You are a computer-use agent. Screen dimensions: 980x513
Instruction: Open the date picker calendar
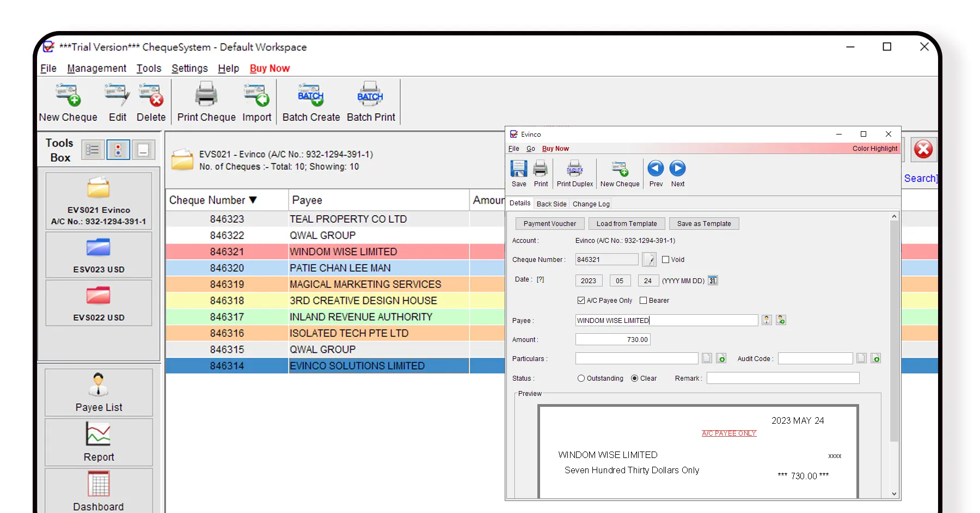click(x=712, y=280)
